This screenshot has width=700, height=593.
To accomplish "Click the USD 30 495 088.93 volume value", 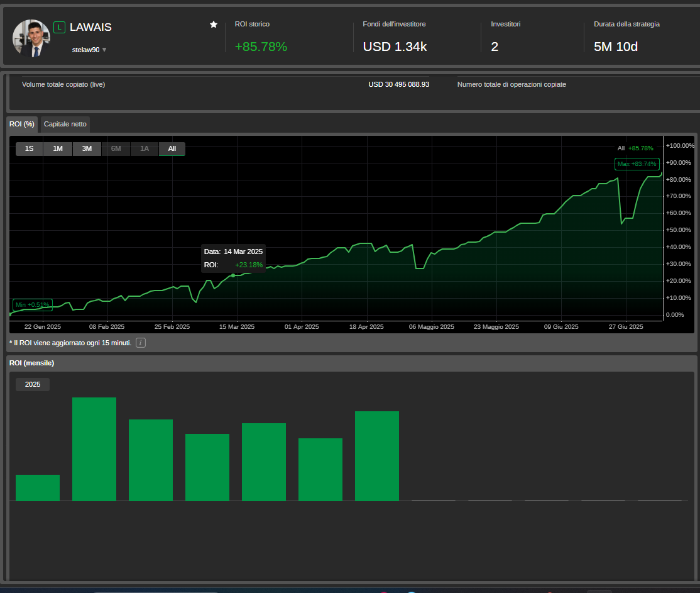I will click(399, 84).
